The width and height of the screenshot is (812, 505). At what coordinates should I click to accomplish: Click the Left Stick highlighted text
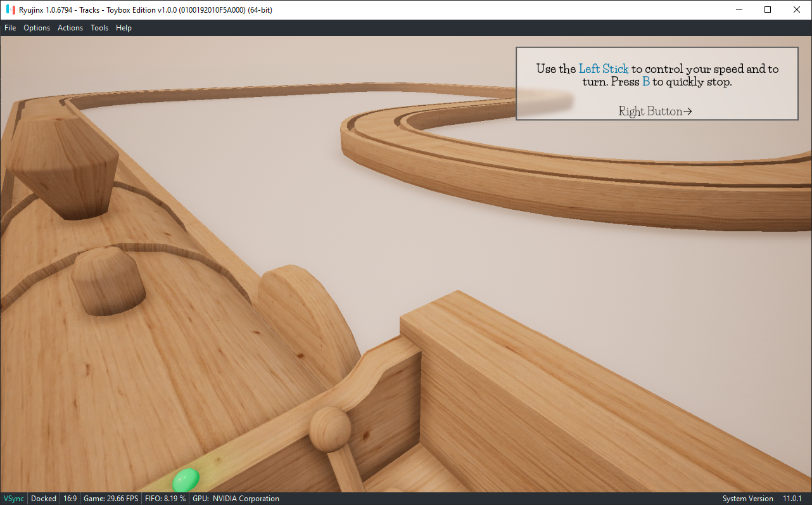pyautogui.click(x=604, y=68)
